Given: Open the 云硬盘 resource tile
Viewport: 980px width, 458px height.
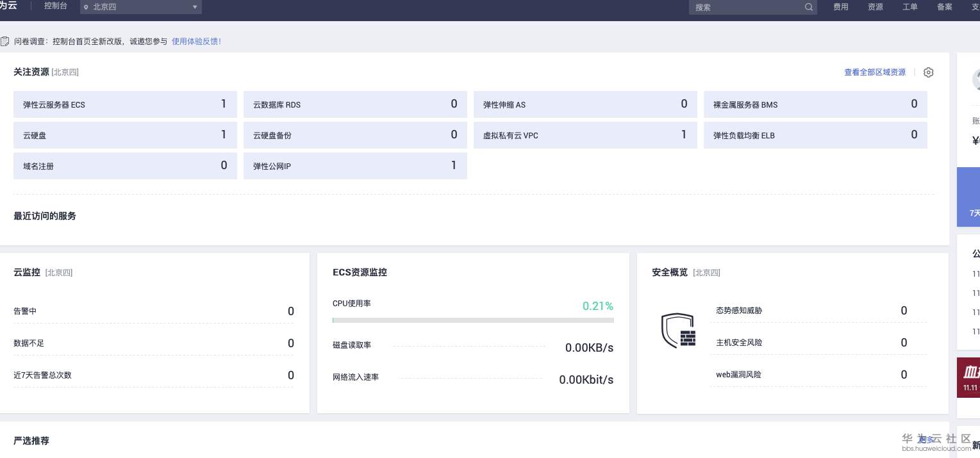Looking at the screenshot, I should pyautogui.click(x=125, y=135).
